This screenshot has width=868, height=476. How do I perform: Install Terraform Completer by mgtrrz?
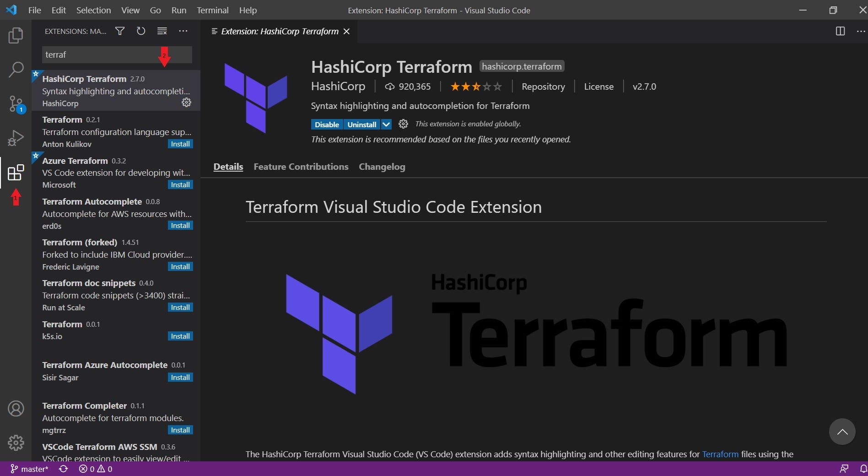180,430
